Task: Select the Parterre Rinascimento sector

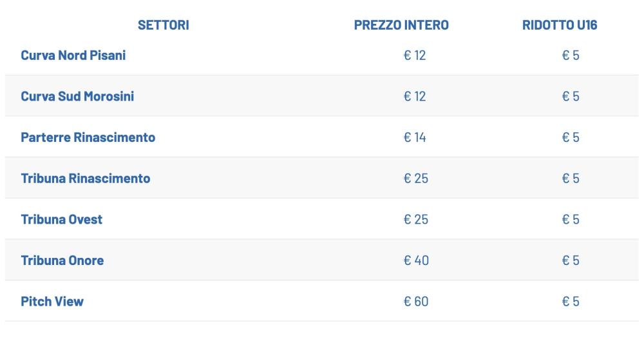Action: click(88, 137)
